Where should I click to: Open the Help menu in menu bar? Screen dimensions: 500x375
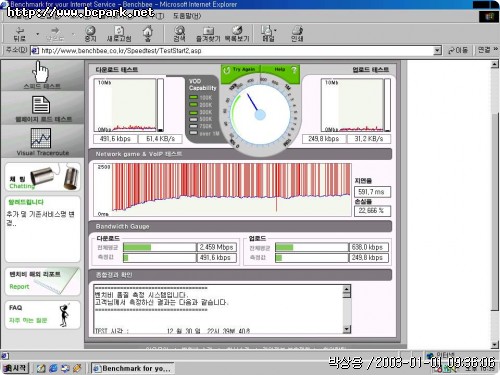(187, 16)
